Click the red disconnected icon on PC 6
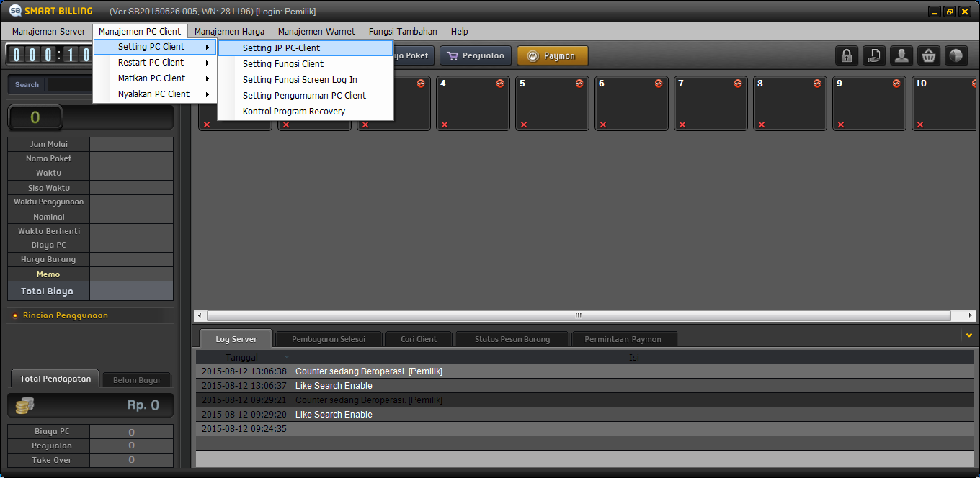Image resolution: width=980 pixels, height=478 pixels. (659, 84)
